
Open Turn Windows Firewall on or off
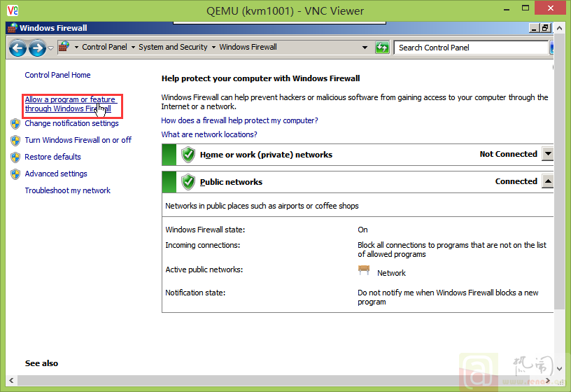(78, 140)
